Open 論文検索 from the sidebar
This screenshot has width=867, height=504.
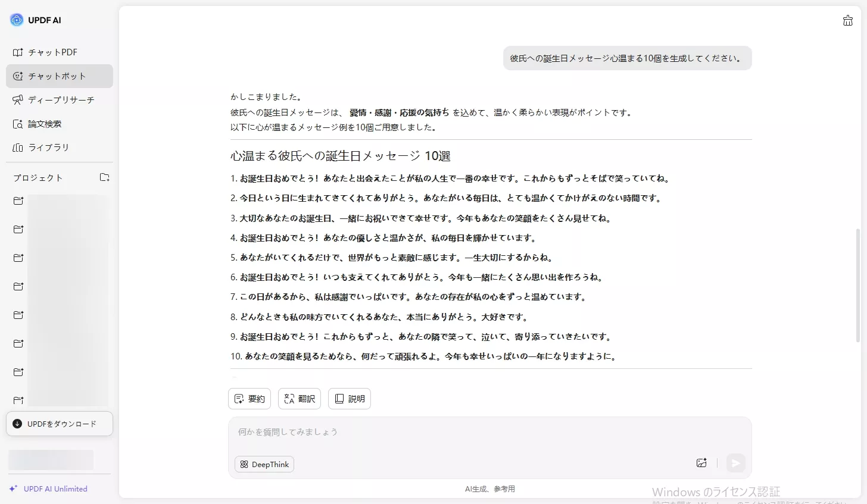pos(60,124)
